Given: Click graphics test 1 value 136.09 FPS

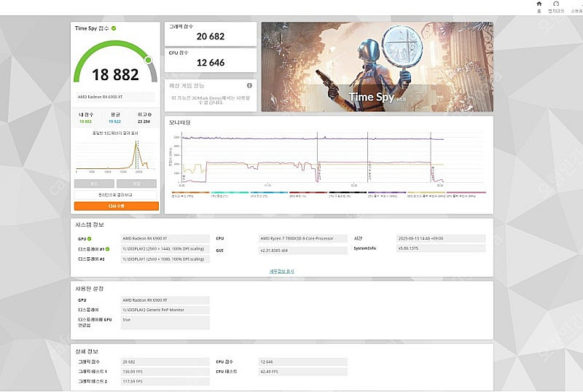Looking at the screenshot, I should [x=165, y=372].
